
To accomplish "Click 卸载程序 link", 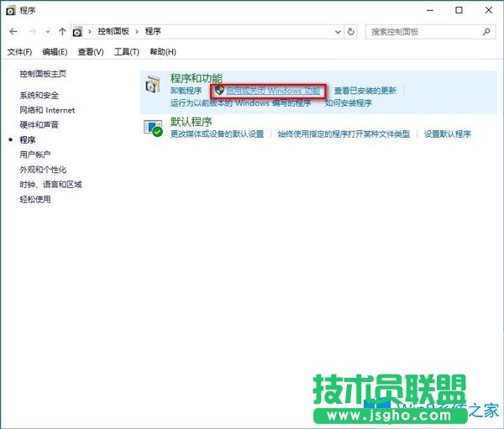I will 186,91.
